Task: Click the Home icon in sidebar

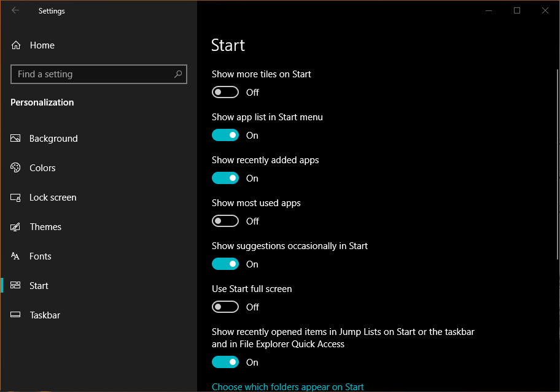Action: coord(16,45)
